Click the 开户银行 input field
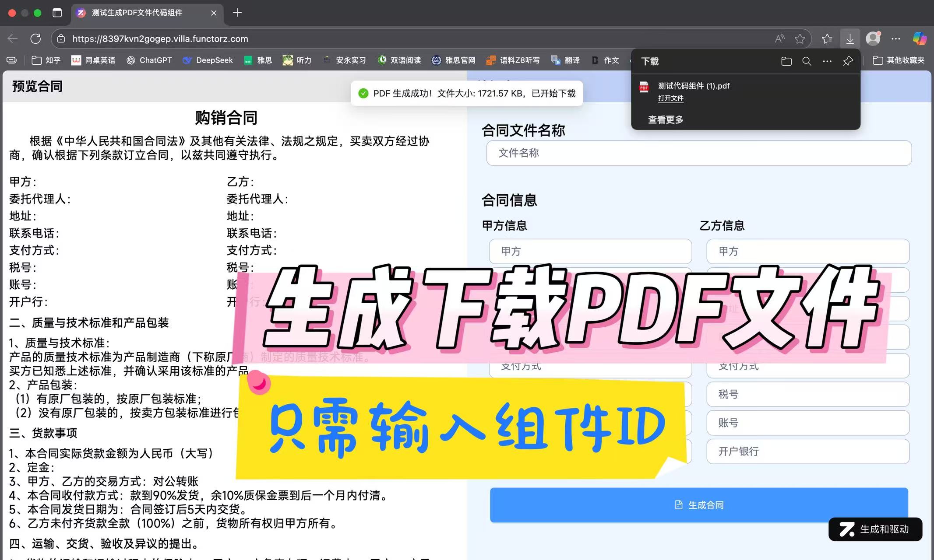 coord(807,451)
